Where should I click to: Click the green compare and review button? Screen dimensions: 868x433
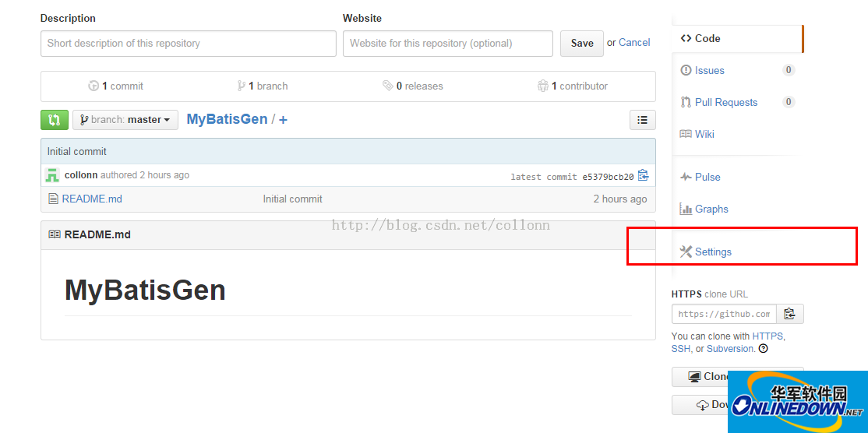pos(55,119)
